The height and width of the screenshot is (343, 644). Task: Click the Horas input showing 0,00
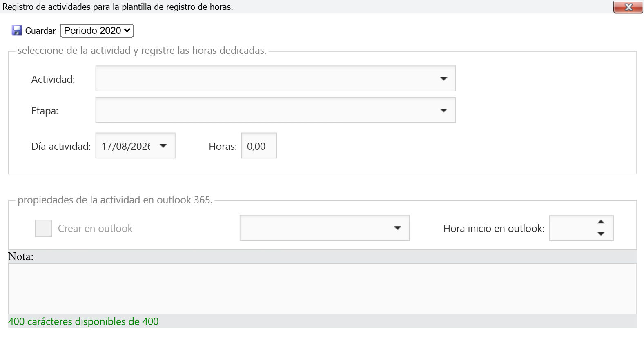259,146
